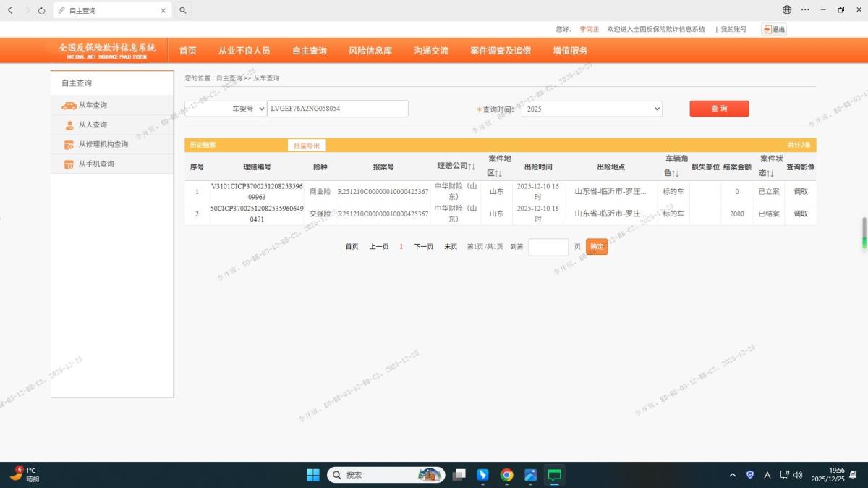
Task: Click the go-to-page number input
Action: tap(548, 247)
